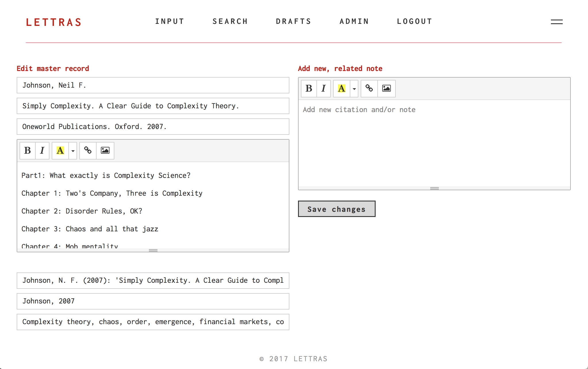Insert image in master record editor
This screenshot has height=369, width=588.
(x=105, y=151)
